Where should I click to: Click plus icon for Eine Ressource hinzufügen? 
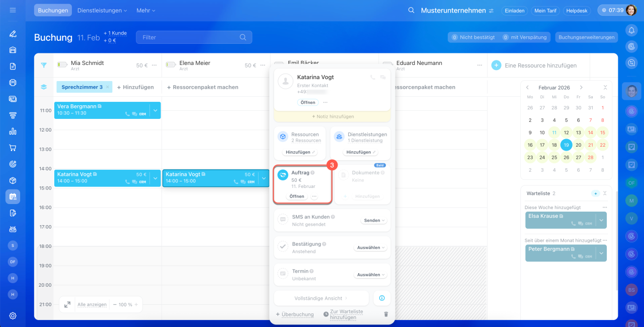[496, 66]
